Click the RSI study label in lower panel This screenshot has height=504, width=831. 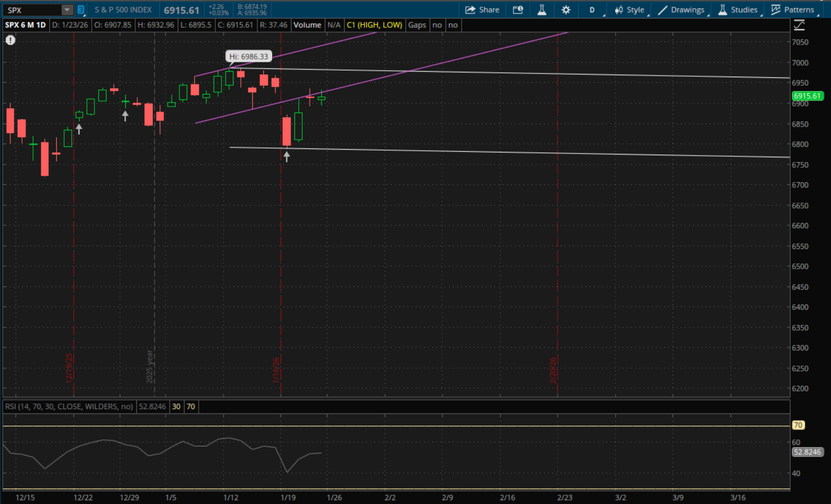(69, 406)
